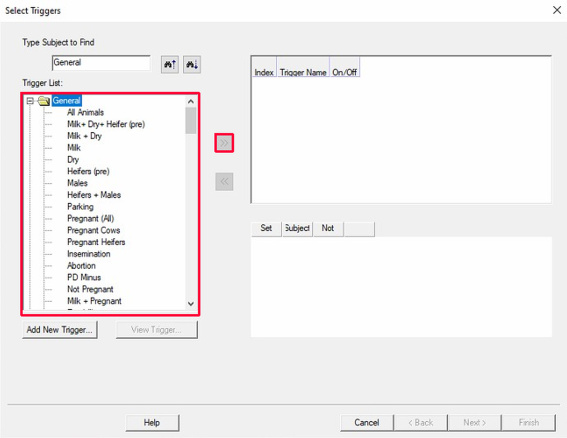
Task: Click the trigger list scrollbar thumb
Action: click(191, 120)
